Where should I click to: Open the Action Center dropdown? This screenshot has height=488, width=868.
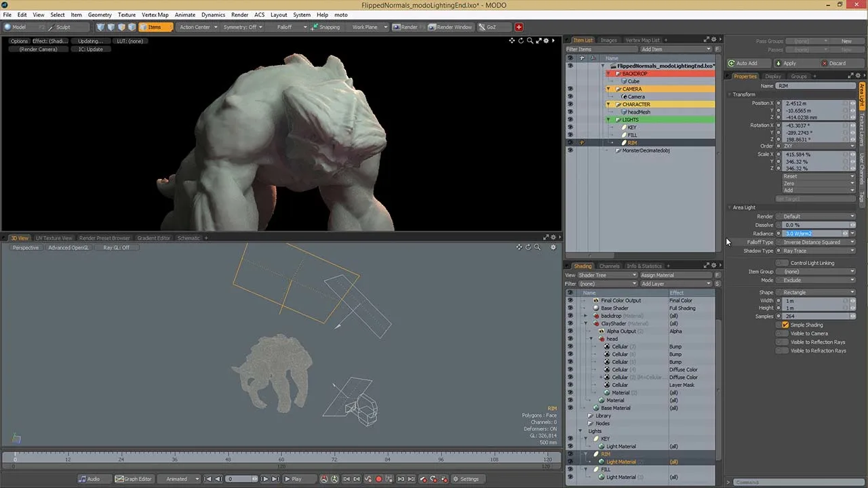[x=198, y=27]
